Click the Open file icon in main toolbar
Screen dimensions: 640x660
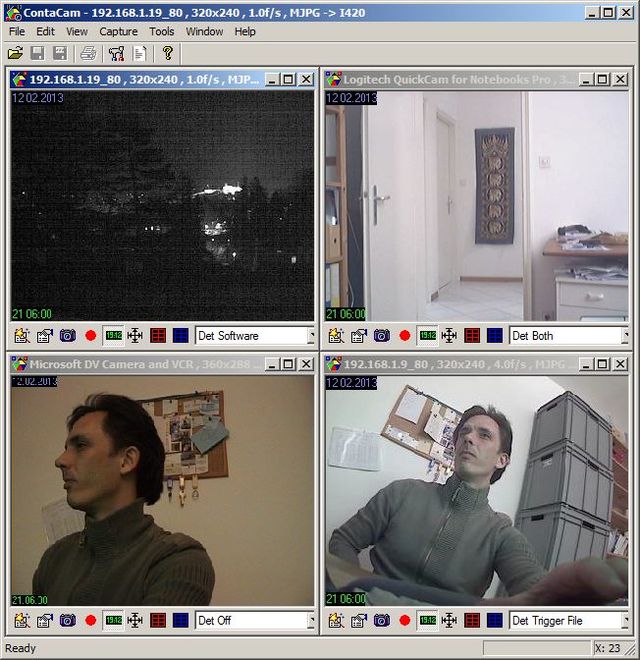click(15, 53)
